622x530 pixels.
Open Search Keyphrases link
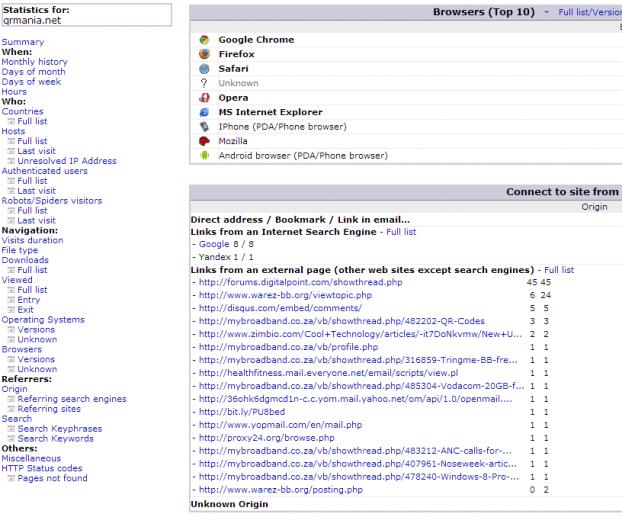tap(60, 429)
